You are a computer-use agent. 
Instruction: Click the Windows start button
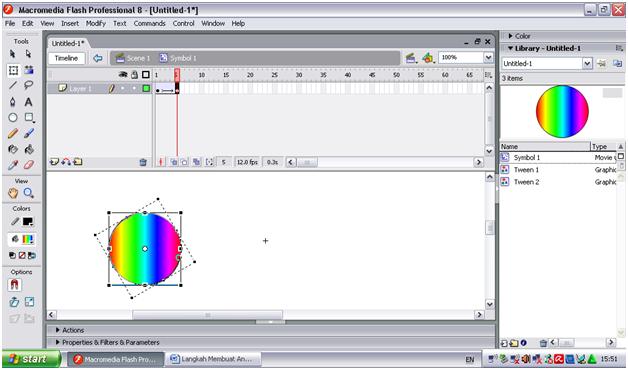tap(31, 359)
